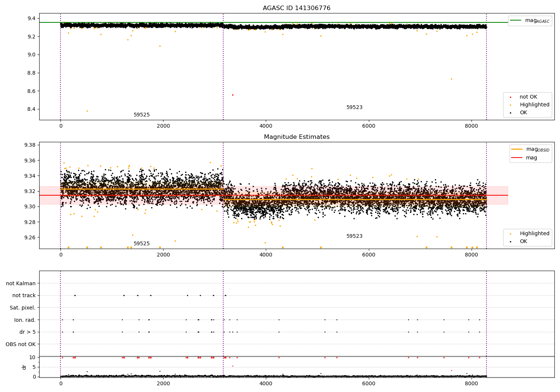
Task: Click the 'Sat. pixel.' axis label
Action: [23, 308]
